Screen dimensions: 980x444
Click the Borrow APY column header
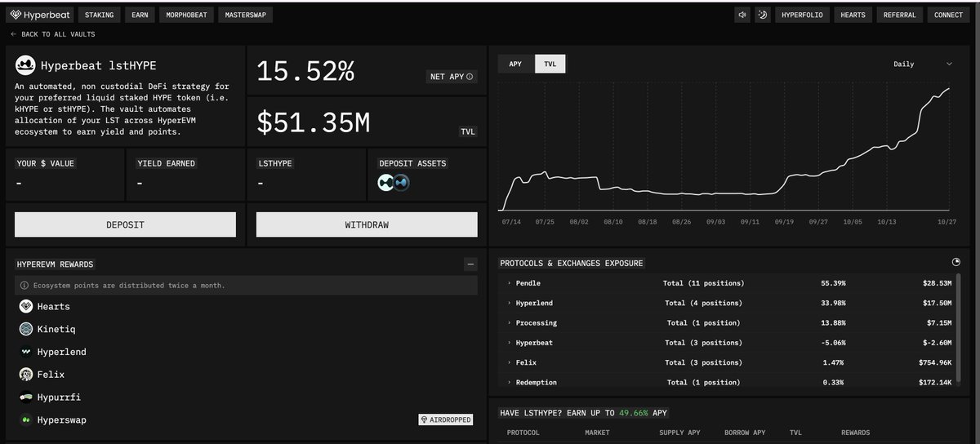point(745,433)
